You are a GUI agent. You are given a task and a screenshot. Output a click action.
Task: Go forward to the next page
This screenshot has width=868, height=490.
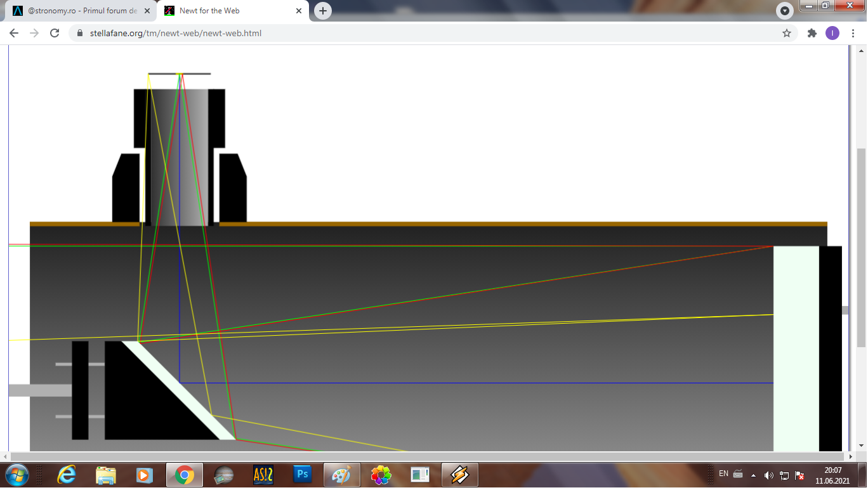tap(34, 33)
